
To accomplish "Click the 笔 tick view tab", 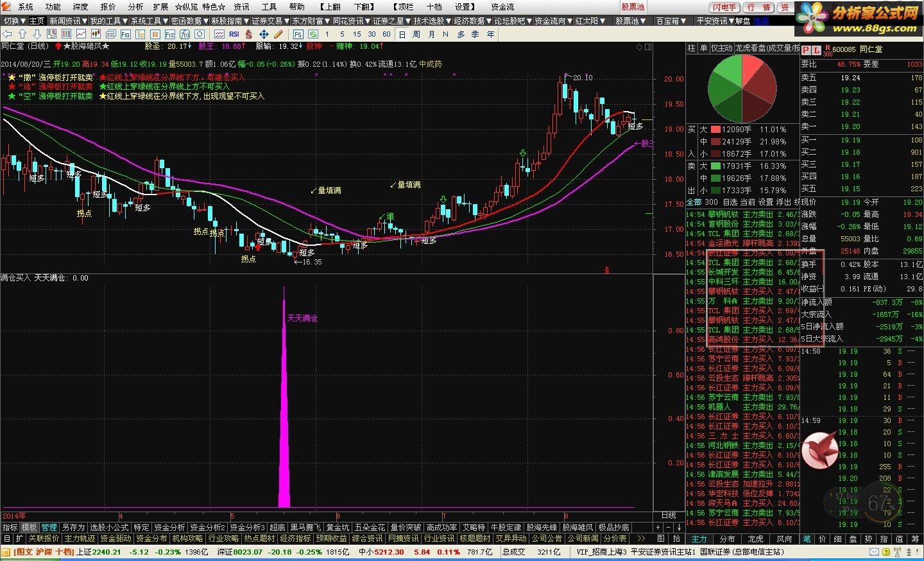I will [x=807, y=539].
